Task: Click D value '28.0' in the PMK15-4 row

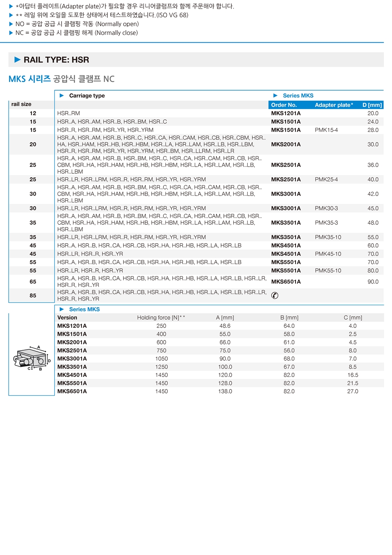Action: click(x=373, y=130)
